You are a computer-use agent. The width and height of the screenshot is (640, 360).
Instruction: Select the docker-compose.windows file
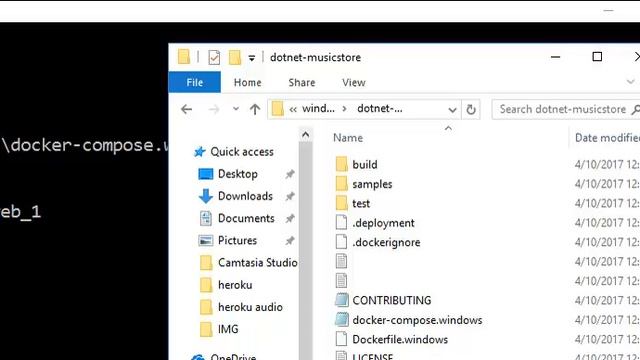pyautogui.click(x=417, y=320)
